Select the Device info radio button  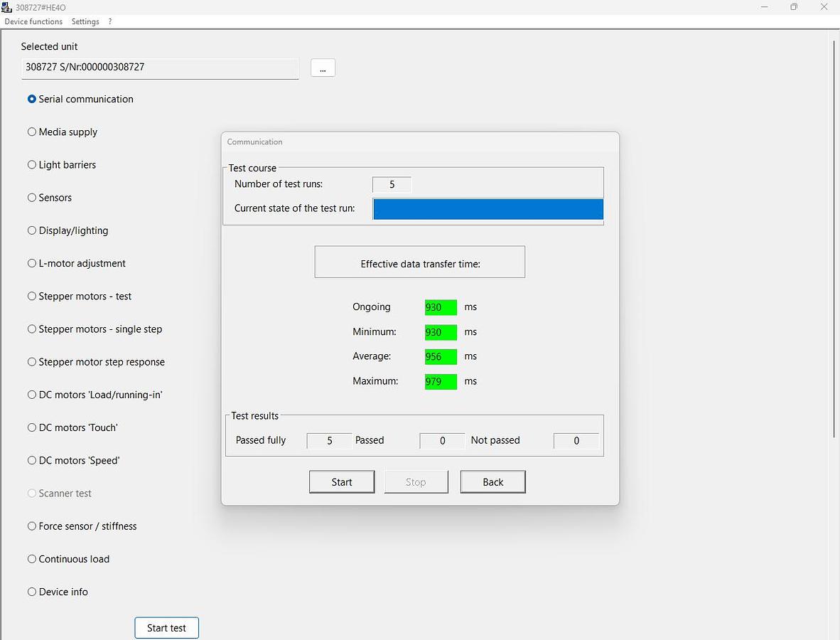(32, 592)
